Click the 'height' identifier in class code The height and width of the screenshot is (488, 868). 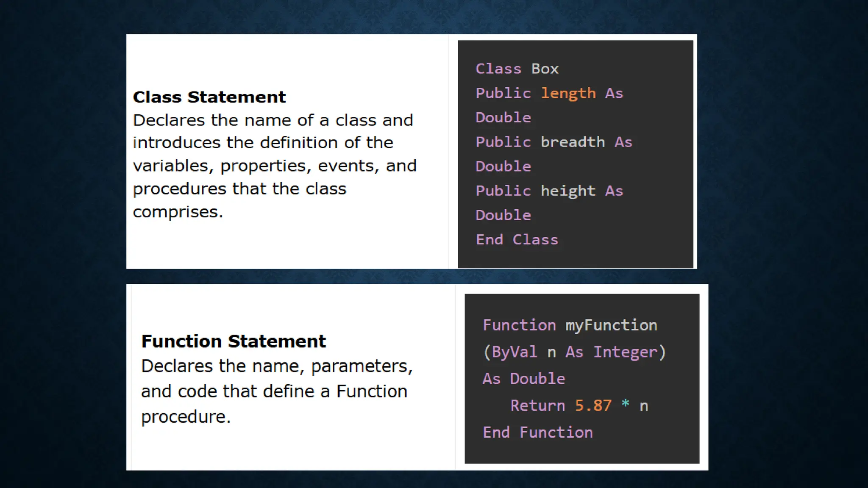pyautogui.click(x=568, y=191)
